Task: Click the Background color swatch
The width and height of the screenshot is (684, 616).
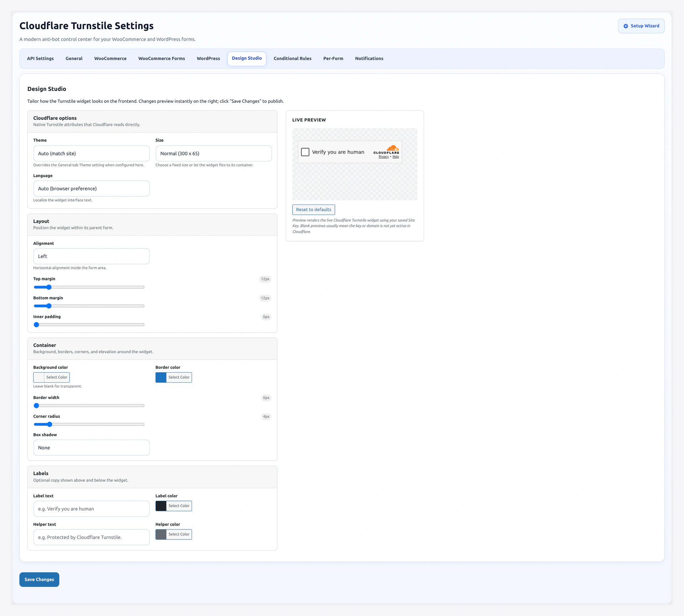Action: 39,377
